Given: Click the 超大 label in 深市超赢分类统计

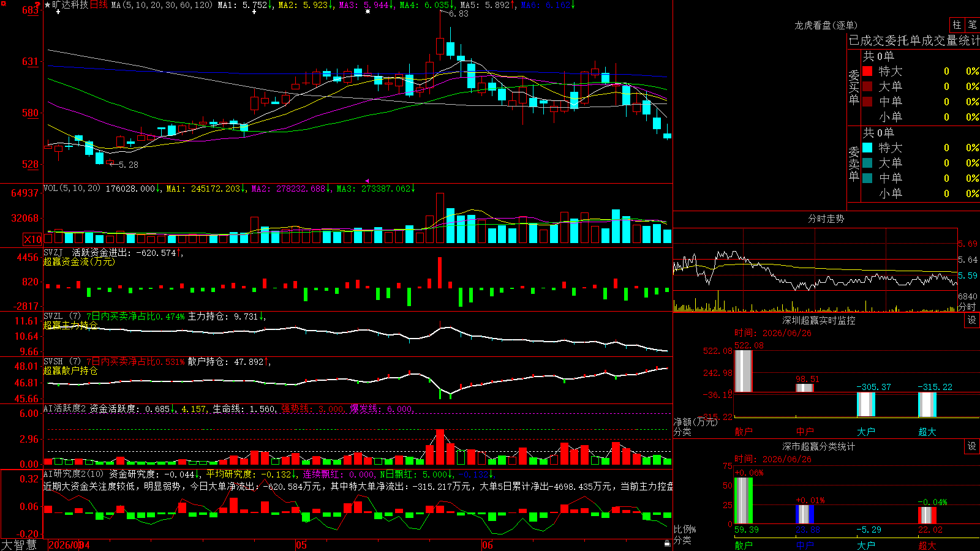Looking at the screenshot, I should tap(927, 545).
